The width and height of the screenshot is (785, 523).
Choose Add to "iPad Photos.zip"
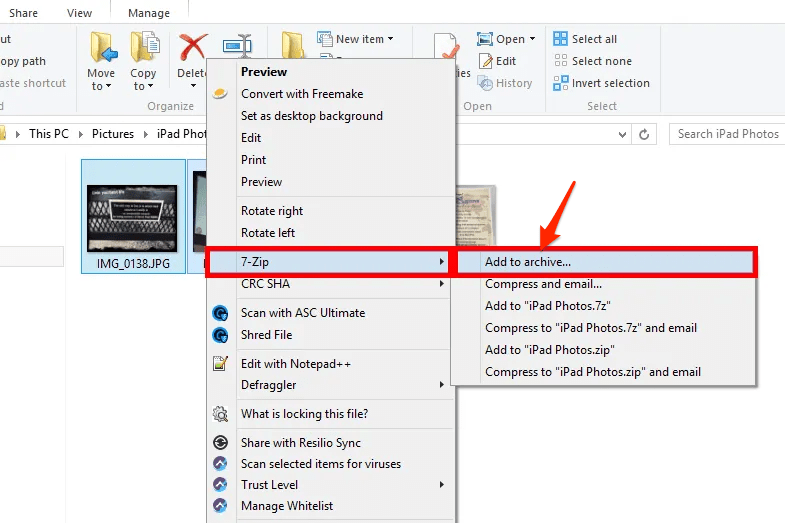(549, 350)
